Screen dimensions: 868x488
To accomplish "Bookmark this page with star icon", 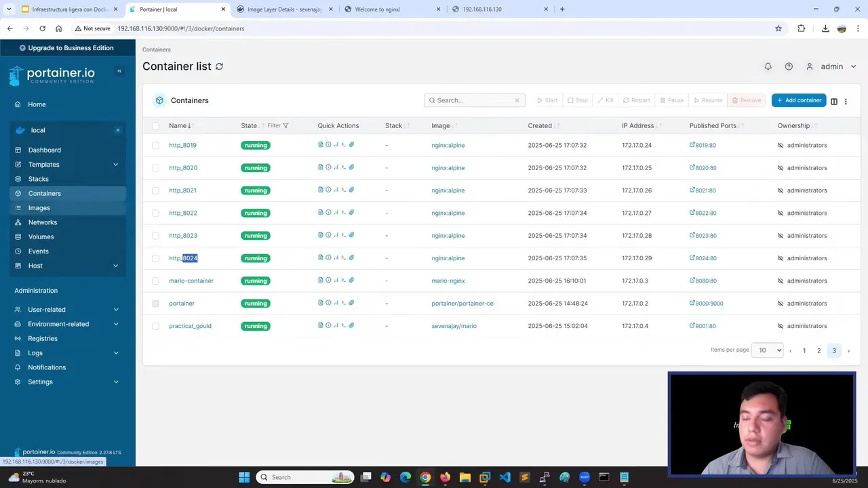I will (778, 28).
